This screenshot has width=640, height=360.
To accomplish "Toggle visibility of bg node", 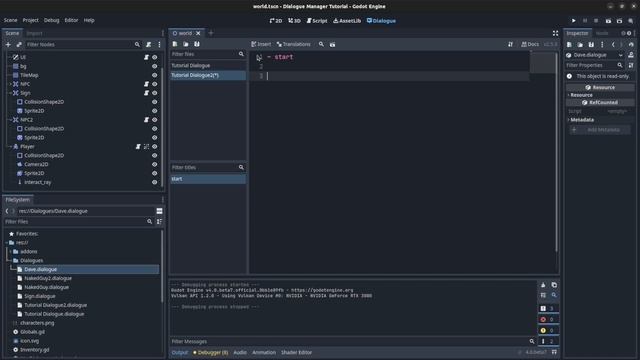I will pos(154,66).
